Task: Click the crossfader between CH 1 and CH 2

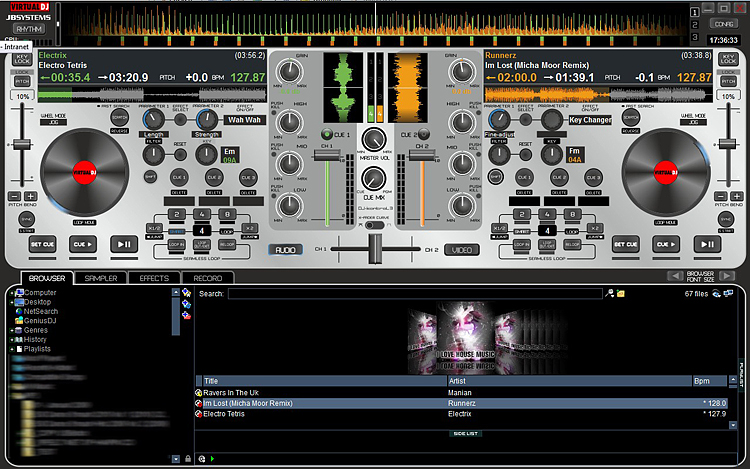Action: (x=375, y=249)
